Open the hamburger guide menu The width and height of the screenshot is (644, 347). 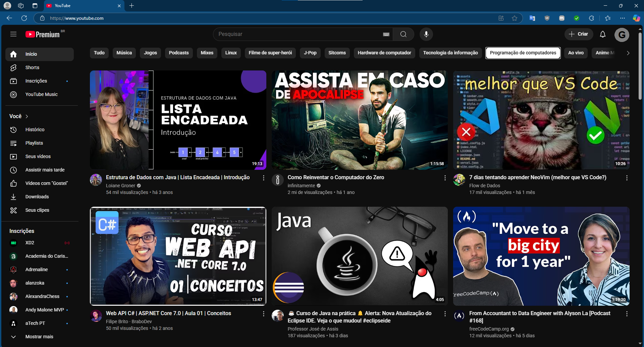pos(13,34)
